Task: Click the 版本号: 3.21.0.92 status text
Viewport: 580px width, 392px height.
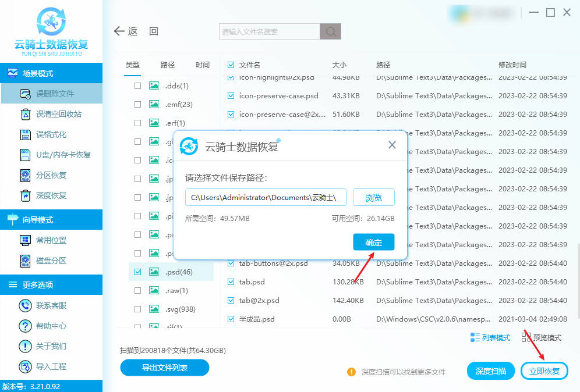Action: click(x=31, y=386)
